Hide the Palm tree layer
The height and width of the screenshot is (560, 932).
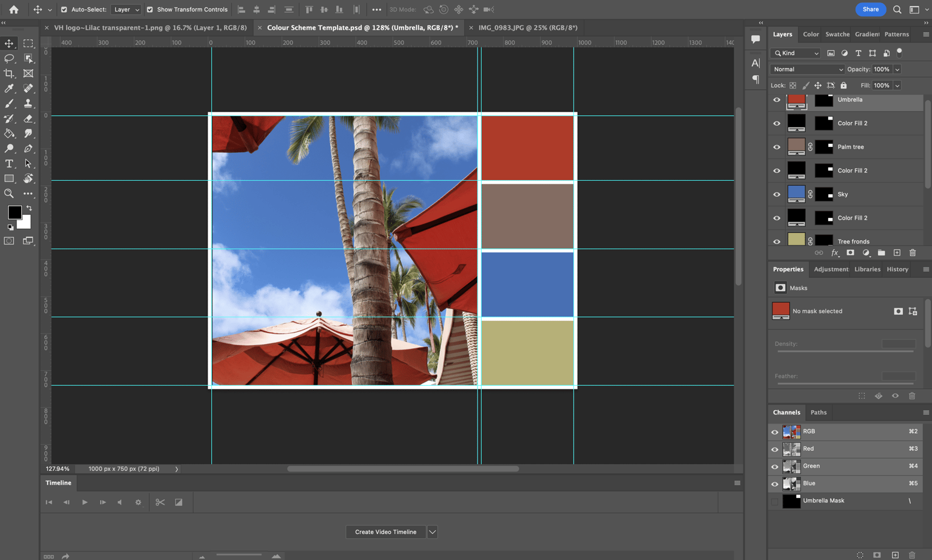[777, 147]
